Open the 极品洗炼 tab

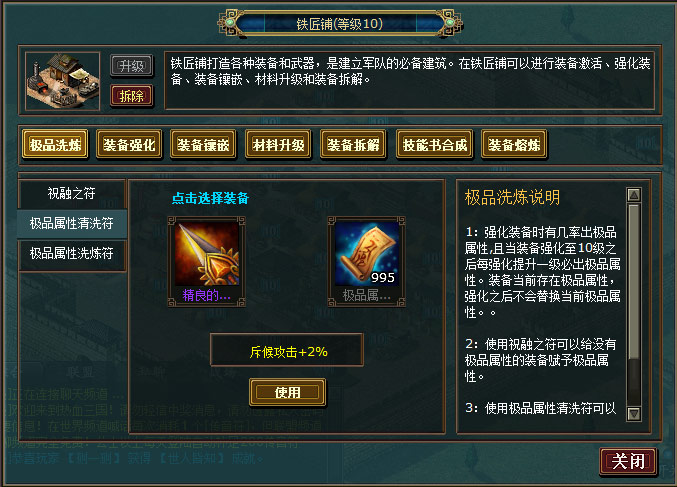[55, 145]
